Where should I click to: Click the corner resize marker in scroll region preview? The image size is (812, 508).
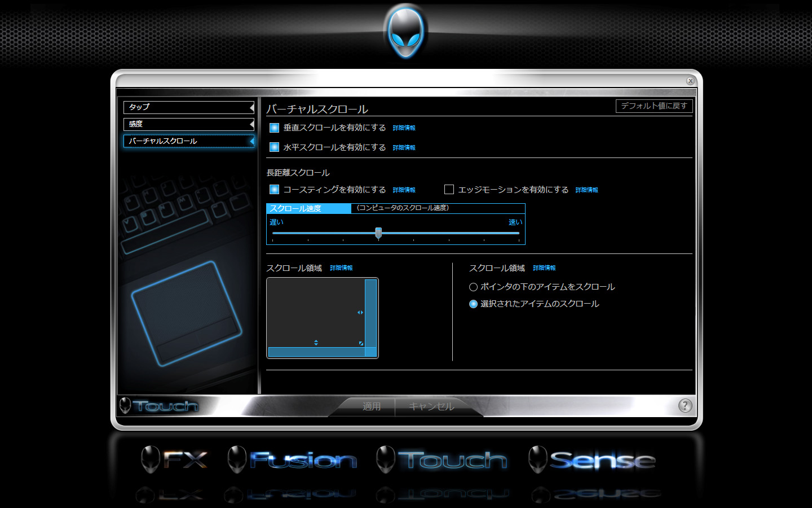(361, 343)
